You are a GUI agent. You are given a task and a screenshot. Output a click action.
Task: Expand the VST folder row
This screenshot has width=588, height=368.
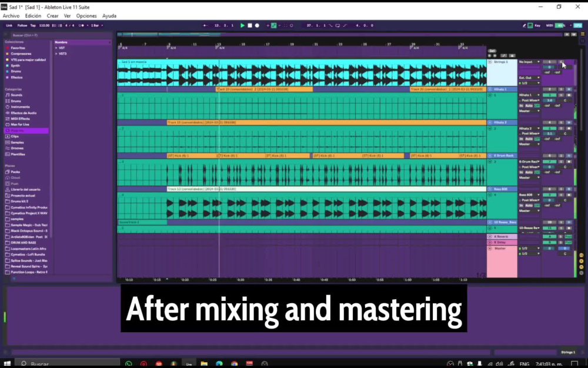click(x=56, y=48)
